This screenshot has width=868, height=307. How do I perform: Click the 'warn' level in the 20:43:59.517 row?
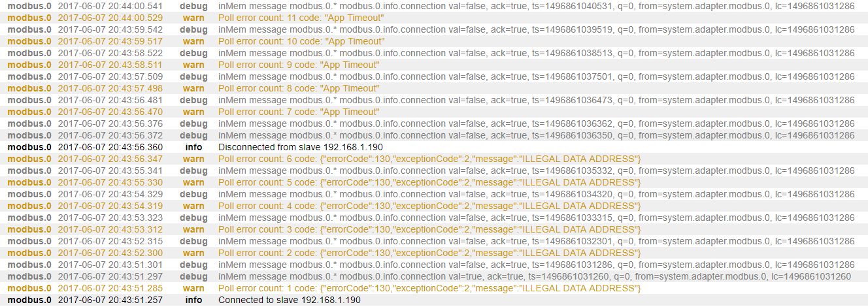click(x=193, y=41)
